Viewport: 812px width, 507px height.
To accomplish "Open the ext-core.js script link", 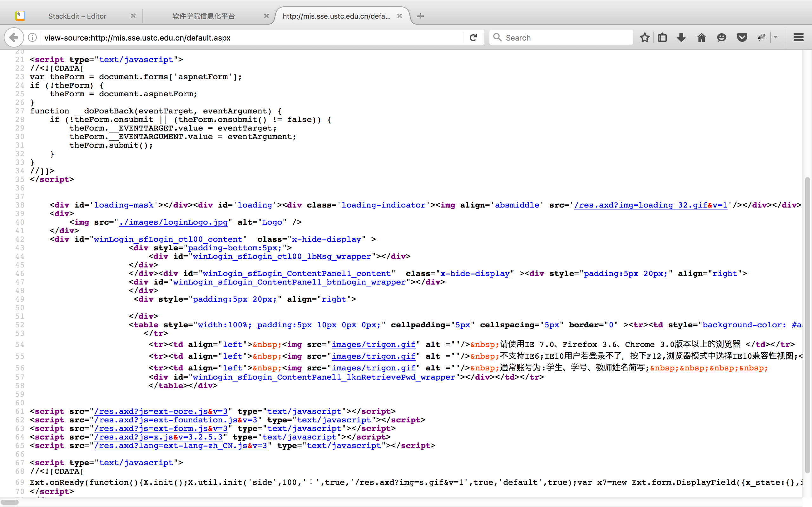I will (161, 411).
